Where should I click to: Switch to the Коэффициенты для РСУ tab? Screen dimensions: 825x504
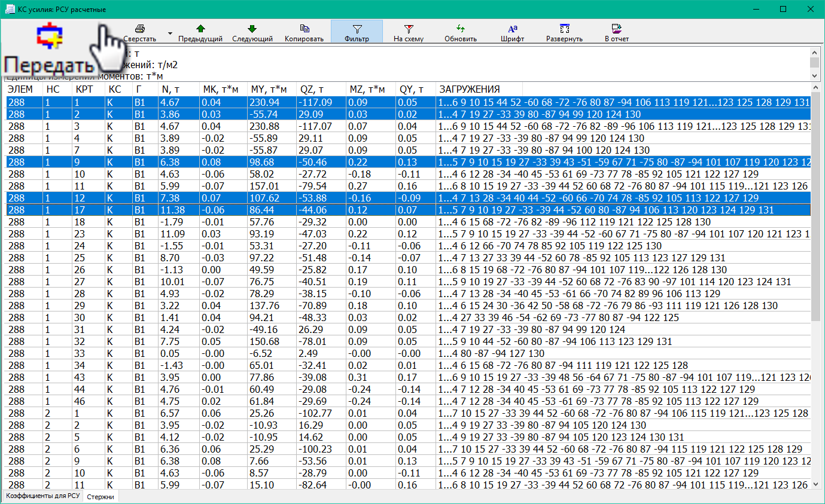[42, 496]
